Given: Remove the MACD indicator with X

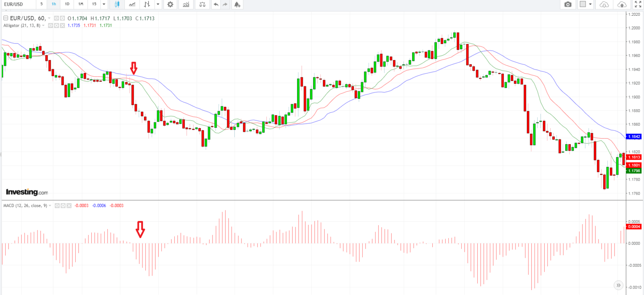Looking at the screenshot, I should coord(69,206).
